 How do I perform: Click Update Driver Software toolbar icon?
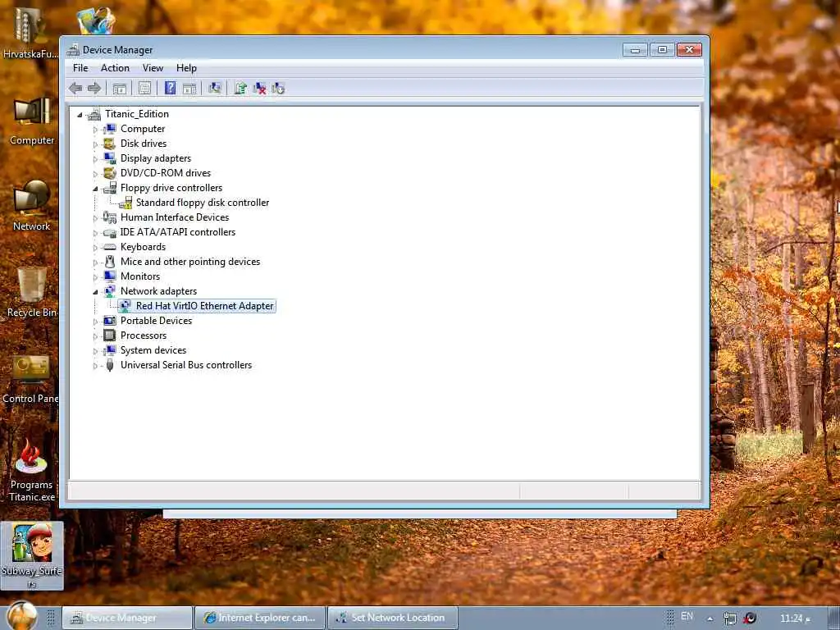[x=240, y=89]
